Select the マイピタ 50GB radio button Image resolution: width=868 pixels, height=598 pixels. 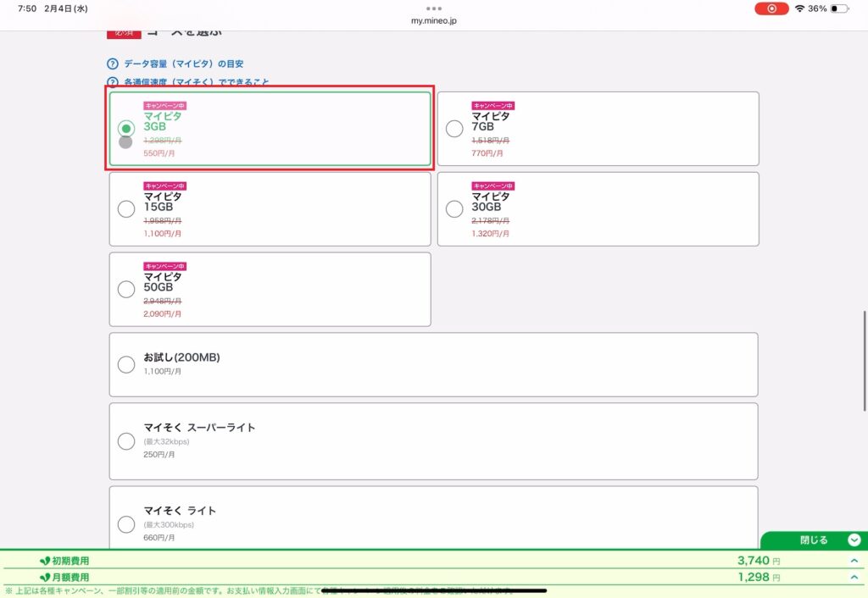(126, 289)
